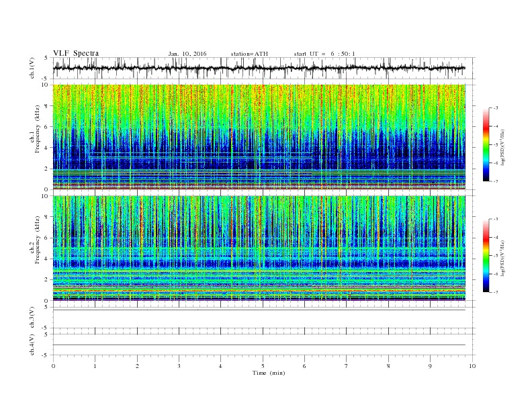Click the 'start UT = 6 :50: 1' label
This screenshot has width=532, height=411.
tap(324, 54)
